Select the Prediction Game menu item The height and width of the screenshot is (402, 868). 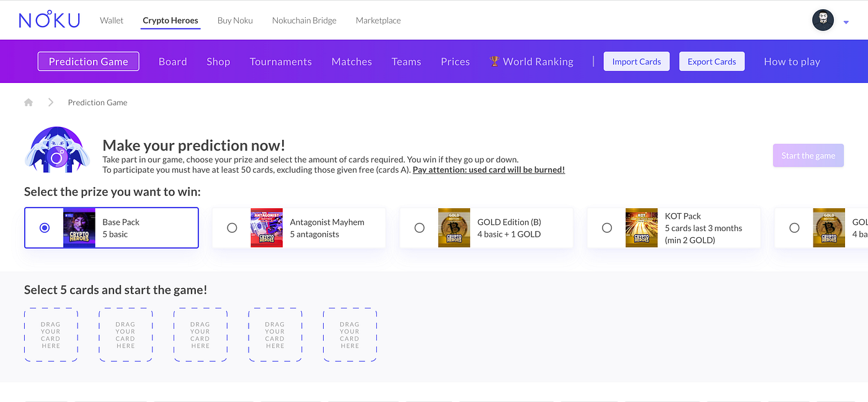(89, 61)
